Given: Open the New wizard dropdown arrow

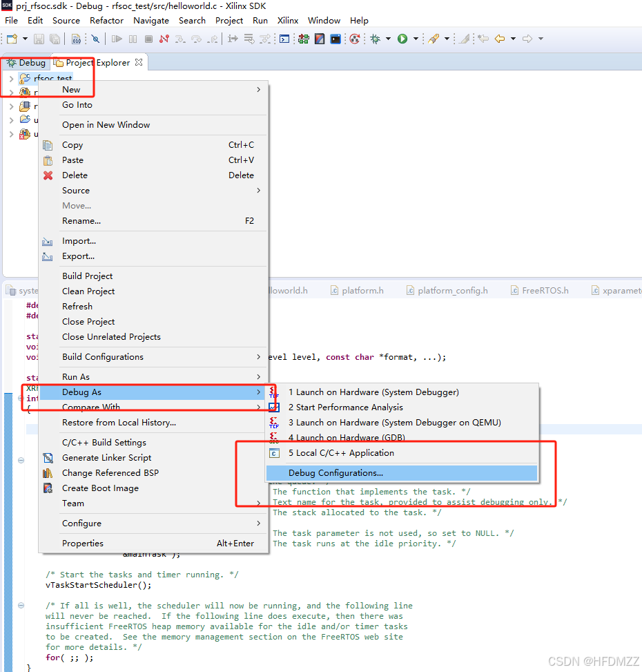Looking at the screenshot, I should point(25,39).
